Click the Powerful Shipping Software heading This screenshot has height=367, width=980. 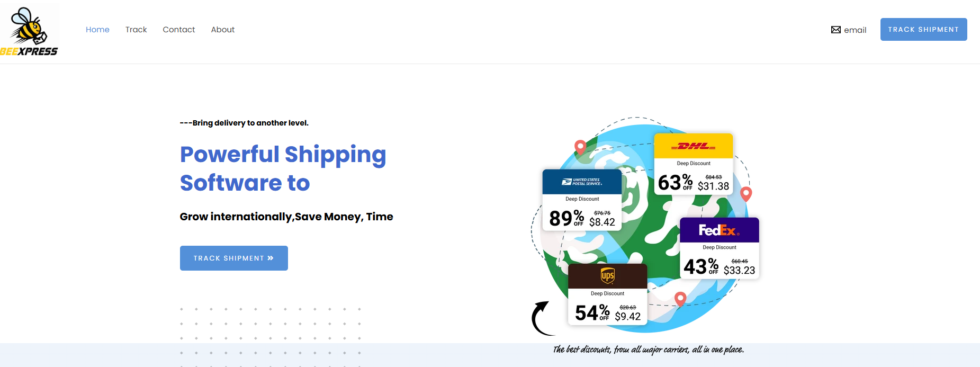point(283,168)
